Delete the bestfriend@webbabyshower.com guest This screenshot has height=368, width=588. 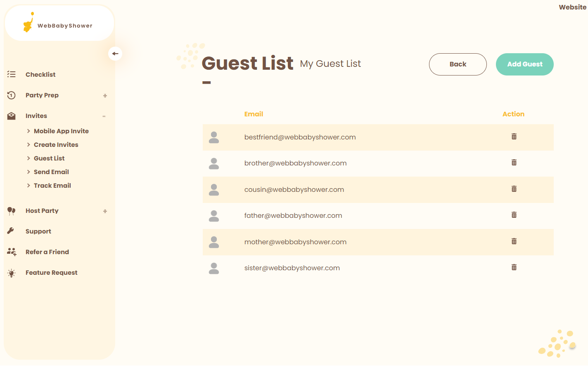[514, 137]
